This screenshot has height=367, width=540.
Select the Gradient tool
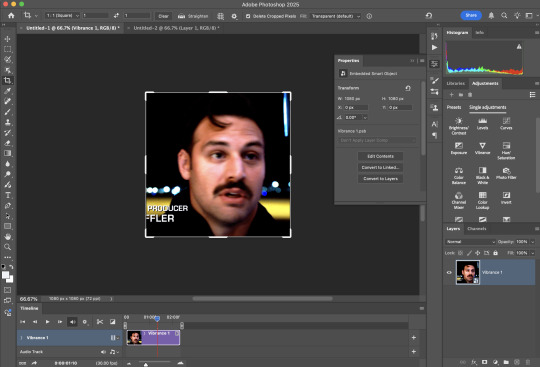coord(7,154)
